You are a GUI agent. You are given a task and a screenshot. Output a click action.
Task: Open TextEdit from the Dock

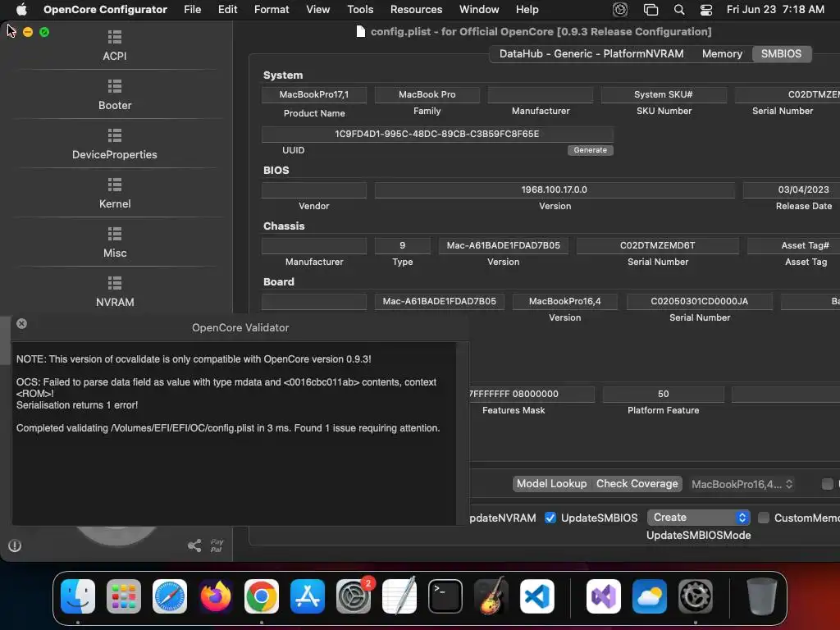(x=399, y=596)
